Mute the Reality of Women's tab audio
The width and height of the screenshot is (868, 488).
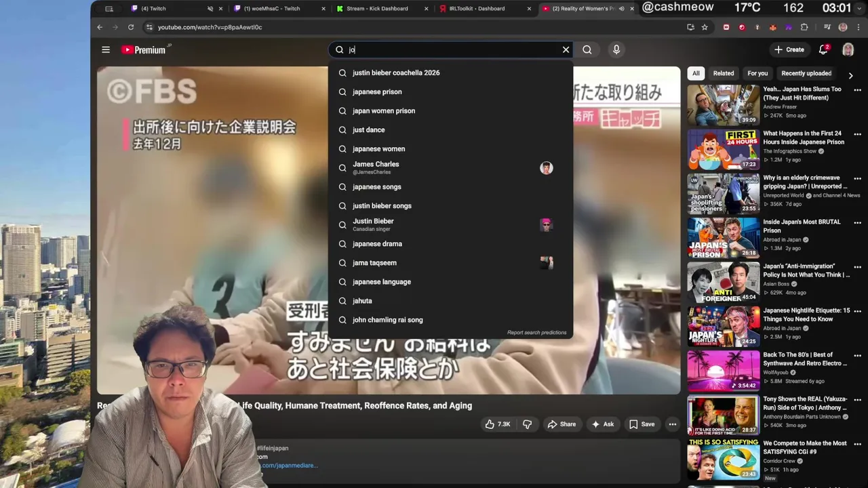(x=621, y=9)
